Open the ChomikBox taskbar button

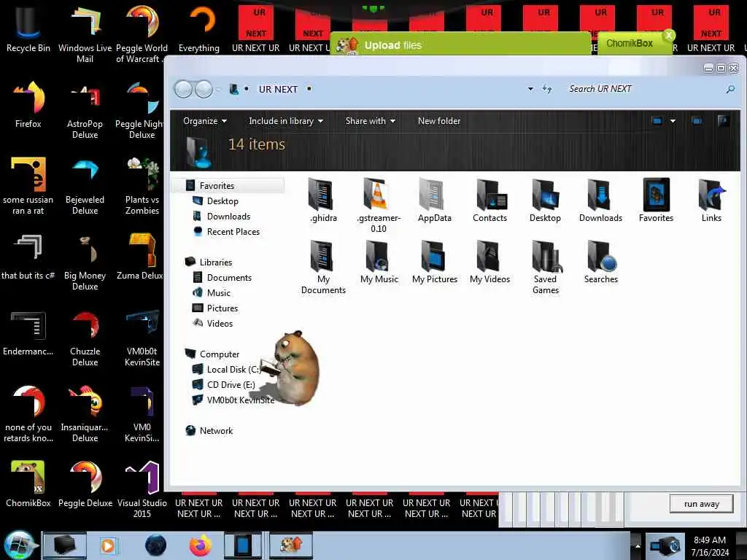point(290,545)
